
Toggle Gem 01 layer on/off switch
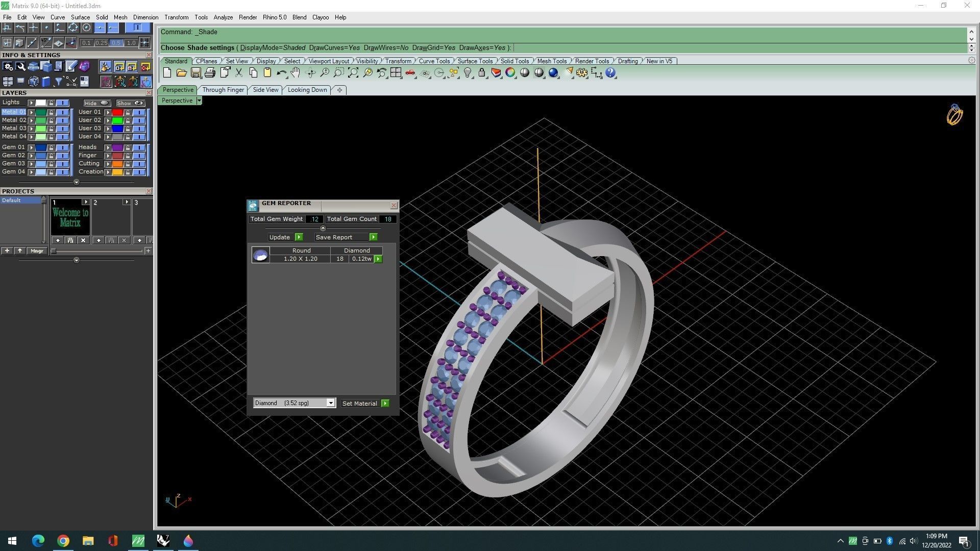(x=63, y=147)
